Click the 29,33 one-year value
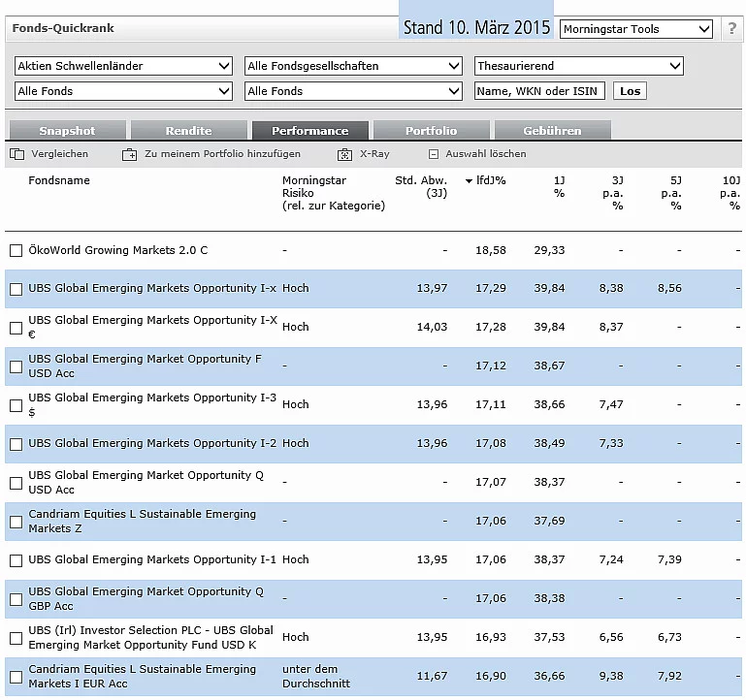 pyautogui.click(x=549, y=250)
